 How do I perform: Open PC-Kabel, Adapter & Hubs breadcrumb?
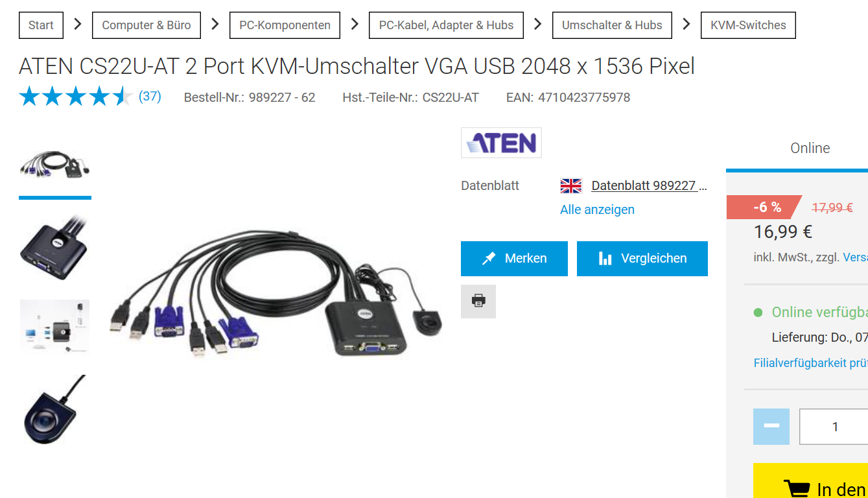coord(446,25)
